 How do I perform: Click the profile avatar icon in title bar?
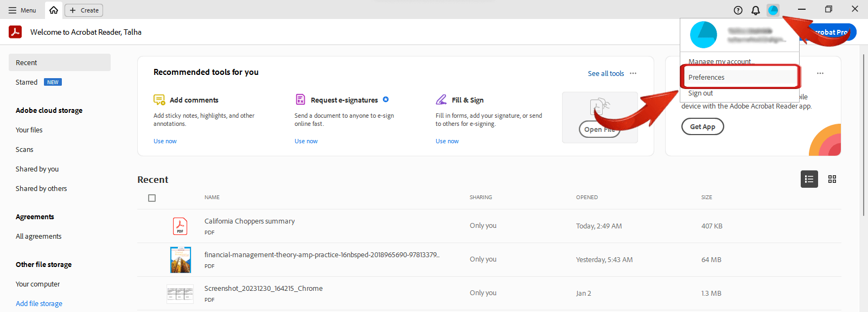pyautogui.click(x=773, y=10)
